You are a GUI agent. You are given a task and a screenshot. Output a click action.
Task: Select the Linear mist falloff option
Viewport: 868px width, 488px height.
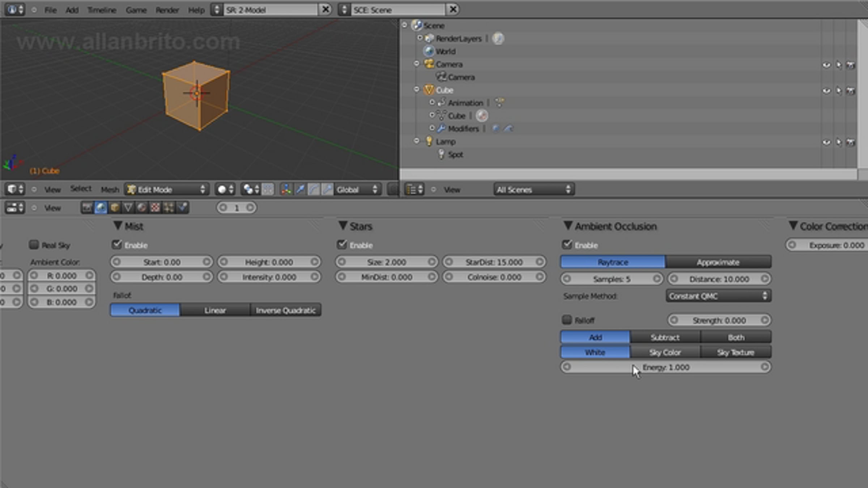215,310
